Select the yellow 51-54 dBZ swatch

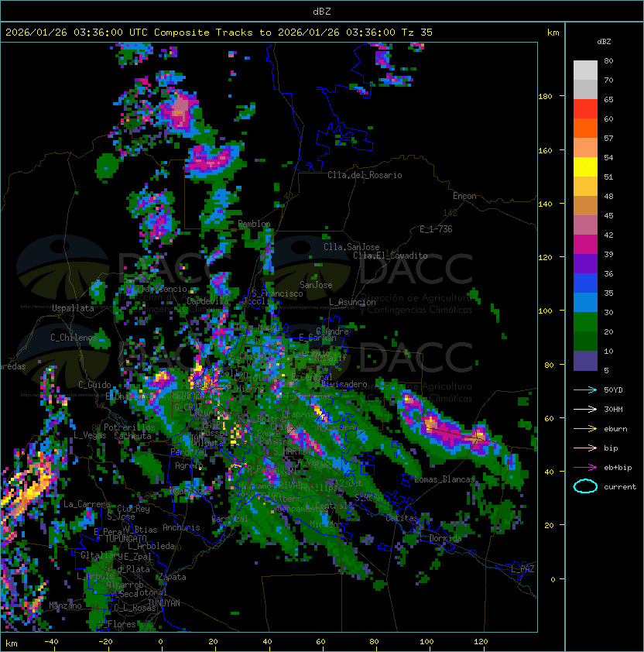coord(585,167)
